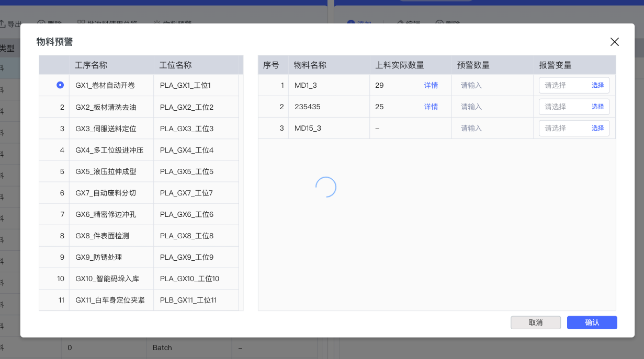Select the PLB_GX11_工位11 station cell

188,300
